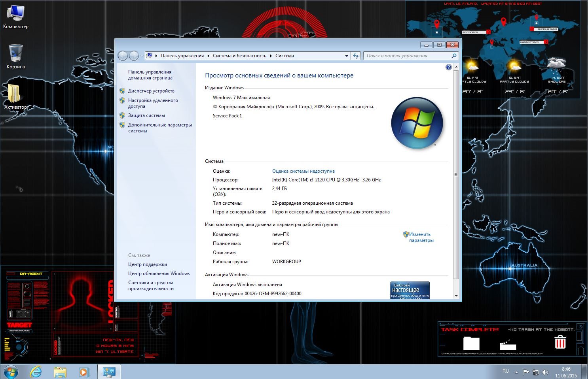Click the Forward navigation arrow
The height and width of the screenshot is (379, 588).
[134, 56]
